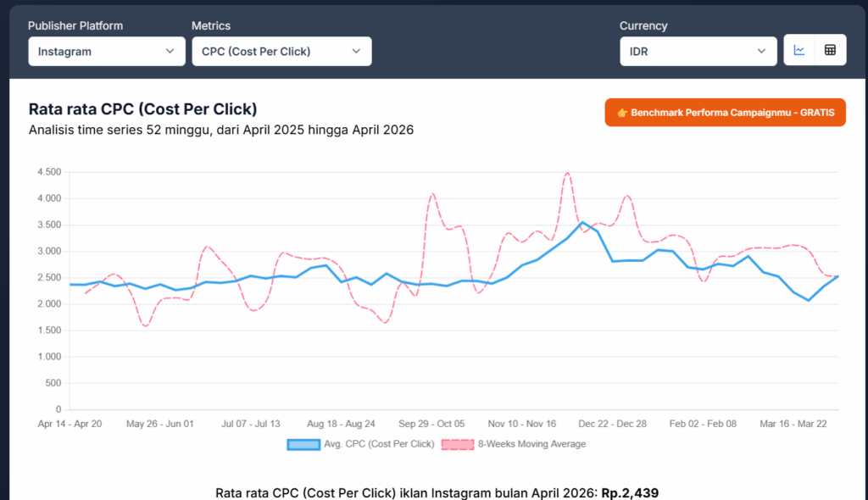Click the bold Rp.2,439 value text
Screen dimensions: 868x500
click(632, 492)
